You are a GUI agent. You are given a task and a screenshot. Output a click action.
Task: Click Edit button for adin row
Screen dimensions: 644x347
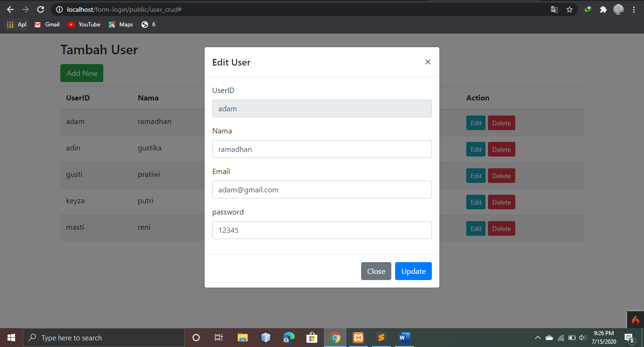tap(476, 149)
